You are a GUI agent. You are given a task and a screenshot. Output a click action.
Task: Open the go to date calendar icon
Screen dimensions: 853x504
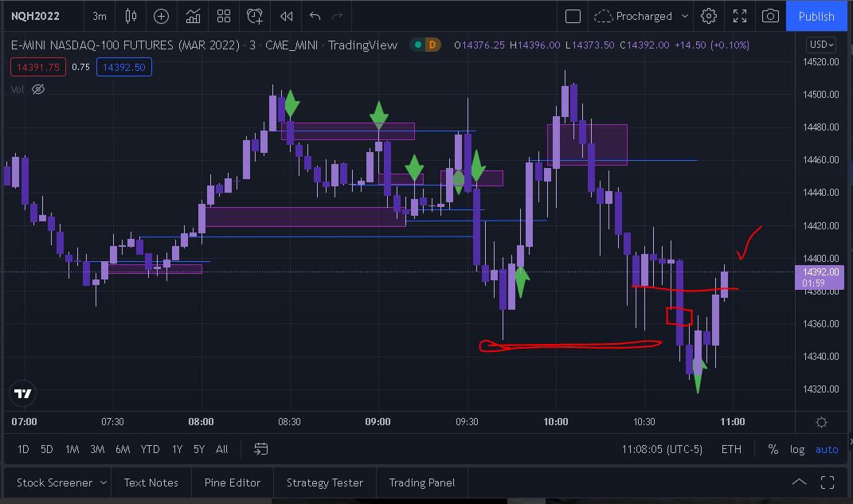point(261,449)
